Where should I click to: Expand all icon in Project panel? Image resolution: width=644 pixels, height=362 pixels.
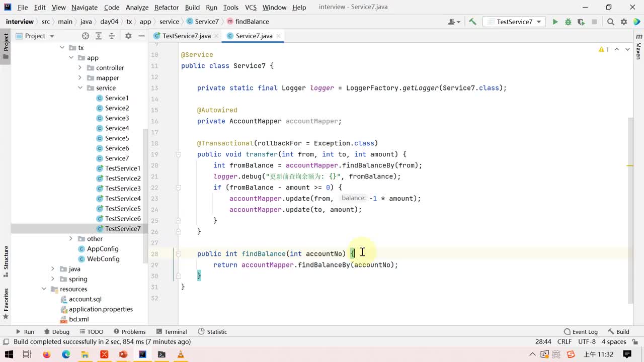(99, 36)
